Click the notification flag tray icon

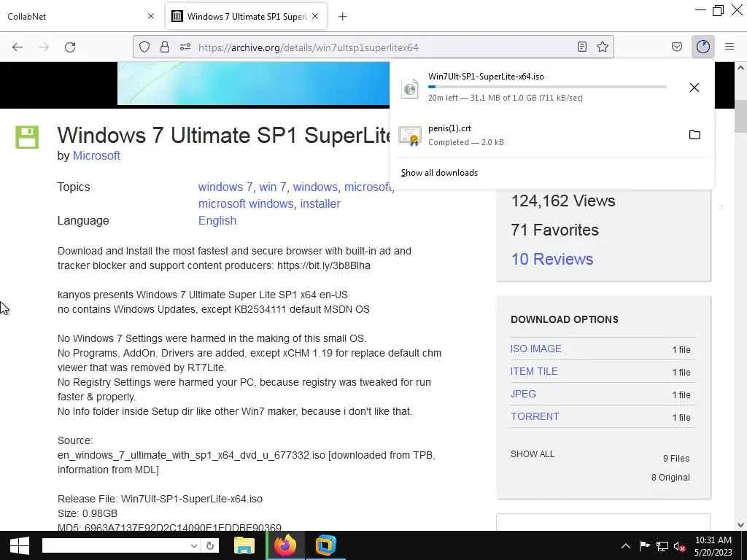coord(645,546)
